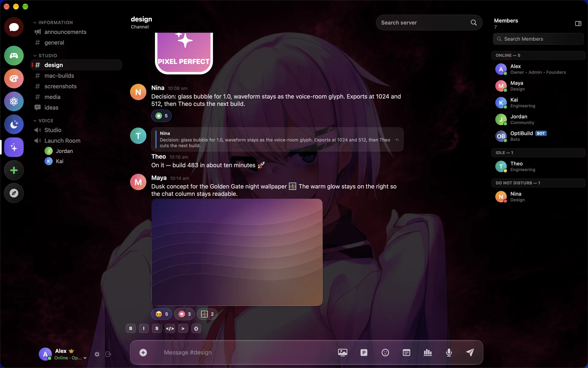Switch to the crescent moon server
Screen dimensions: 588x368
(x=14, y=125)
